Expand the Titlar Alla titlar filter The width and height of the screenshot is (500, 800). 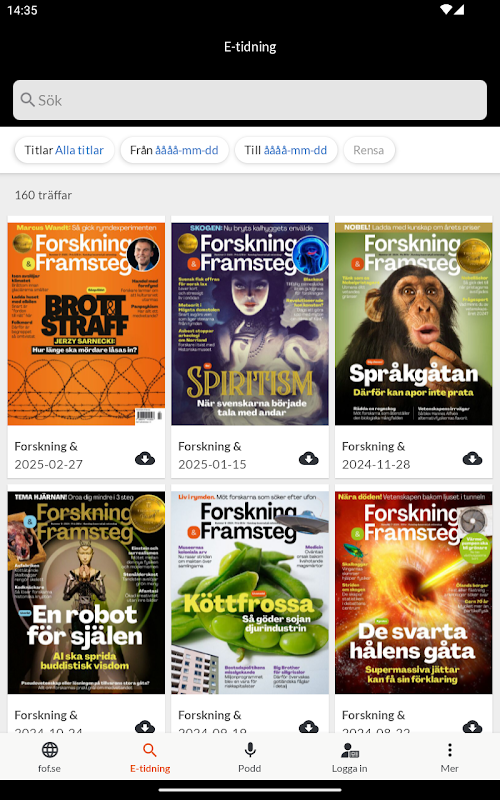point(64,150)
